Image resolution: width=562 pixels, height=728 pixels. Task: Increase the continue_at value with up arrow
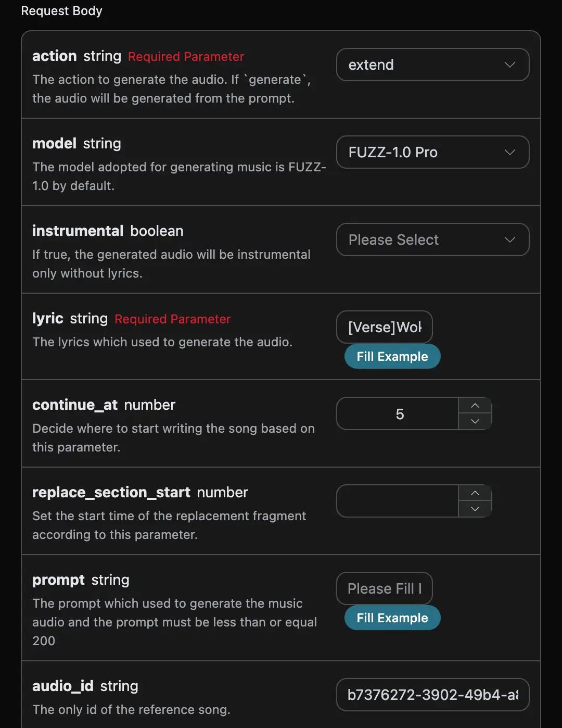pos(475,406)
